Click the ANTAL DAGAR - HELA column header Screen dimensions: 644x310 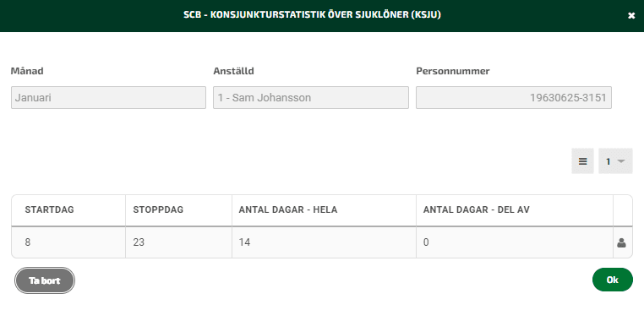click(288, 209)
